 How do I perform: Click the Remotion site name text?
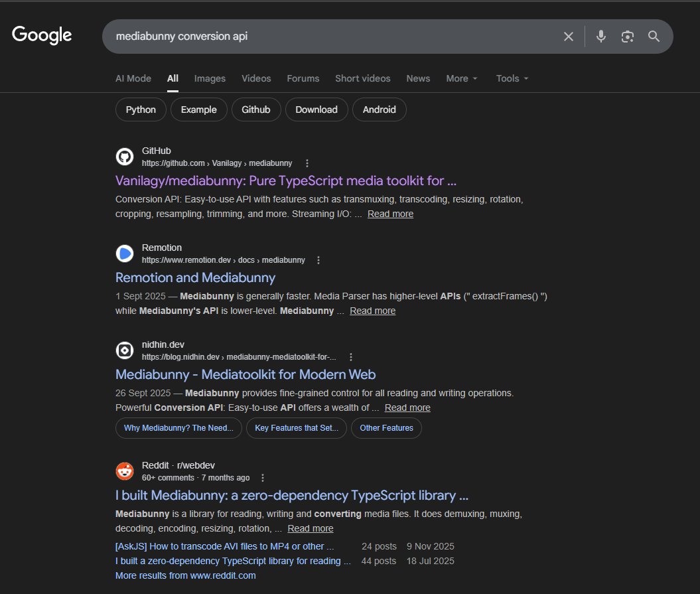(x=162, y=248)
